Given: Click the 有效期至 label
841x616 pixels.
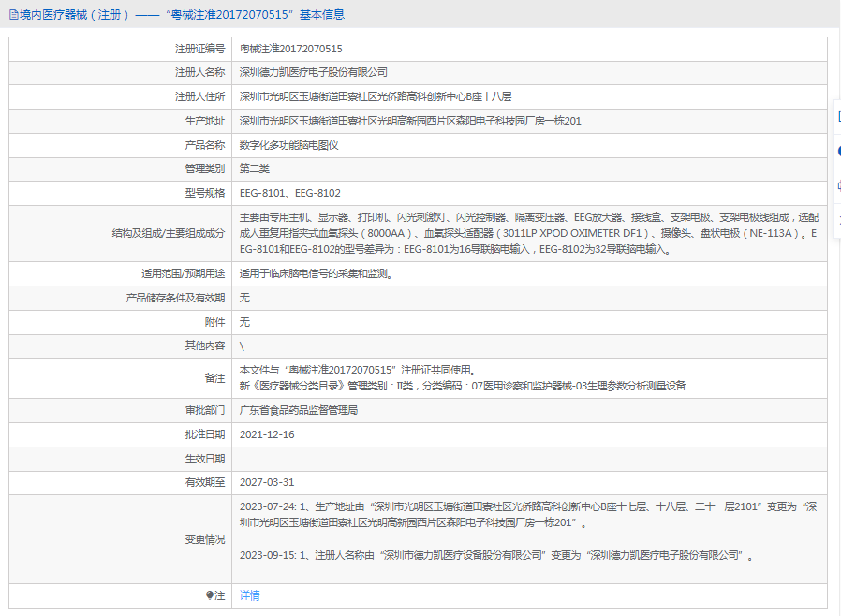Looking at the screenshot, I should [x=205, y=482].
